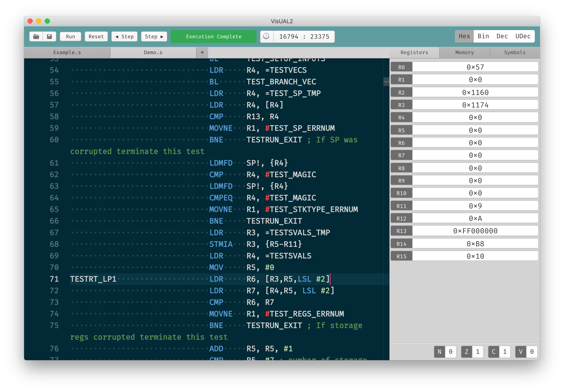Switch register display to Dec
Viewport: 564px width, 392px height.
point(502,36)
